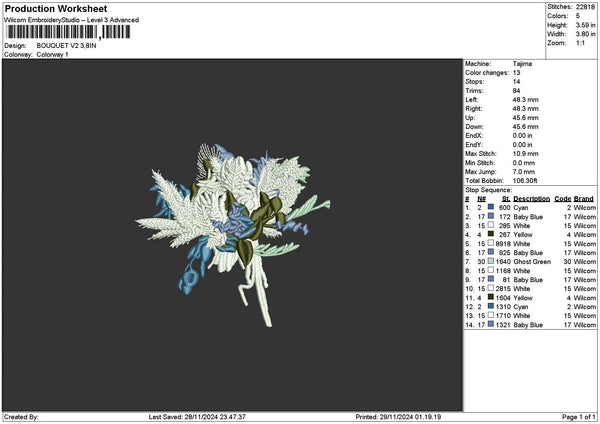Click the Cyan swatch in stop row 1
This screenshot has height=424, width=600.
coord(491,207)
